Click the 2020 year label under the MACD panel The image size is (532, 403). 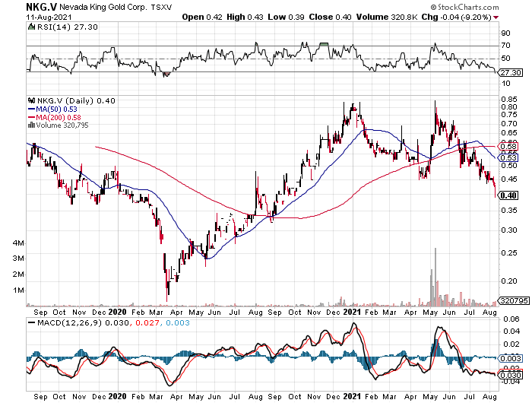[117, 396]
